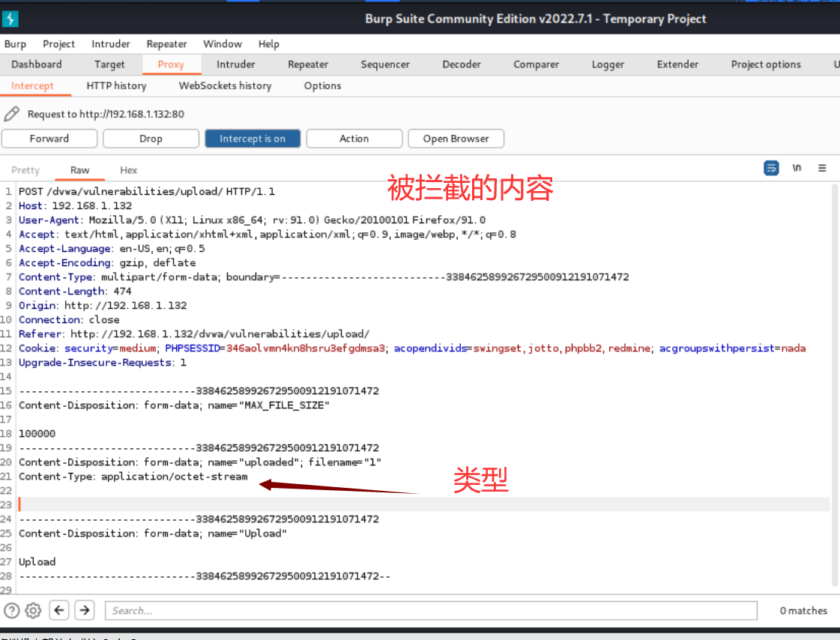
Task: Go to previous search match arrow
Action: pyautogui.click(x=59, y=610)
